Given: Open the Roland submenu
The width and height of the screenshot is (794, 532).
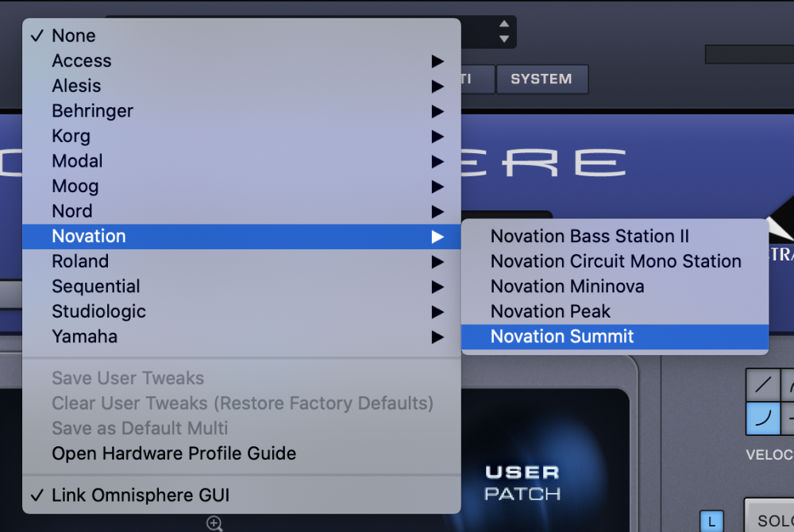Looking at the screenshot, I should pyautogui.click(x=241, y=262).
